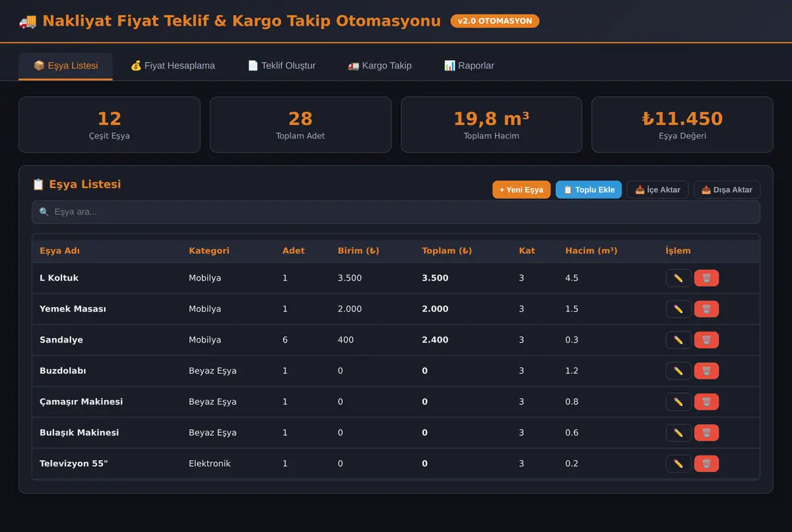Click the Dışa Aktar button
The height and width of the screenshot is (532, 792).
click(x=727, y=190)
